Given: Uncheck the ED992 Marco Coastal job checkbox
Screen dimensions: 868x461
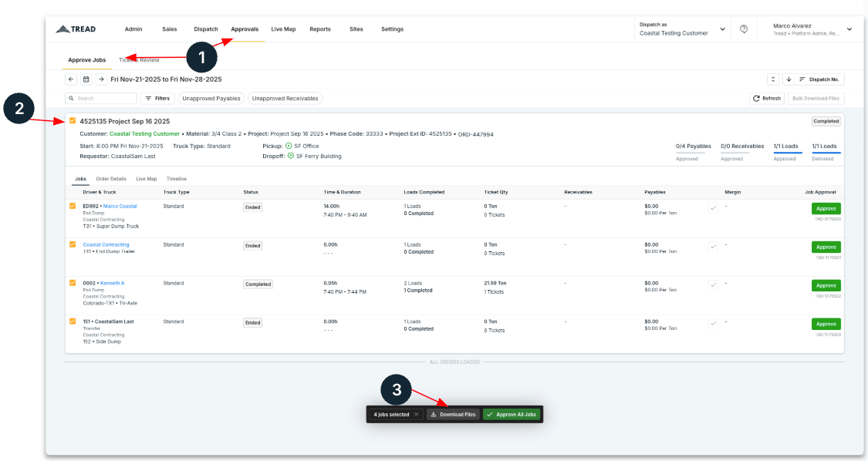Looking at the screenshot, I should pyautogui.click(x=73, y=206).
